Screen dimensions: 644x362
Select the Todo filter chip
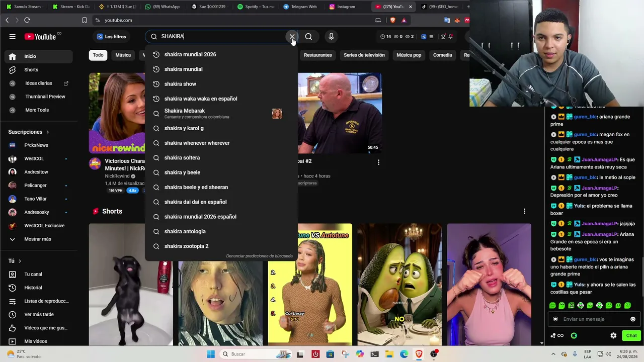[x=98, y=55]
